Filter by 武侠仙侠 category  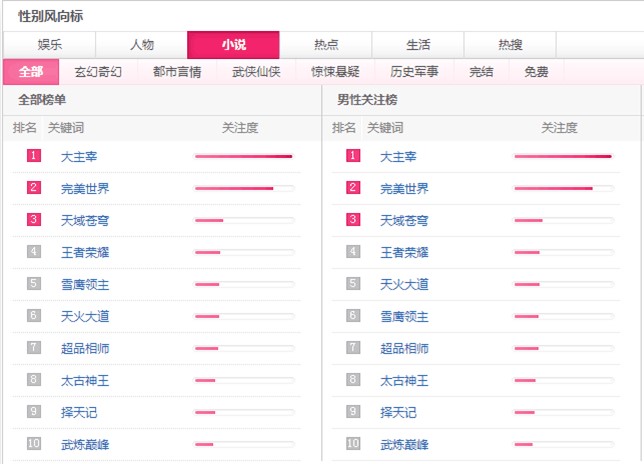(256, 72)
